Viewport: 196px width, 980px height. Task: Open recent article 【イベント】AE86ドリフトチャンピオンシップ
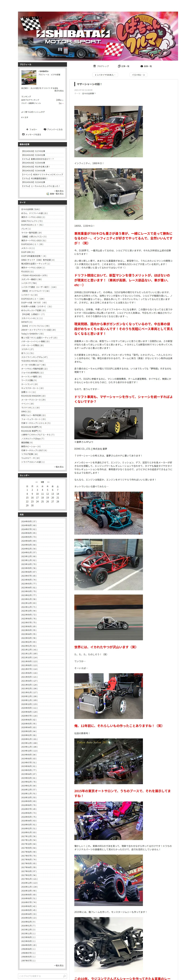pyautogui.click(x=42, y=175)
